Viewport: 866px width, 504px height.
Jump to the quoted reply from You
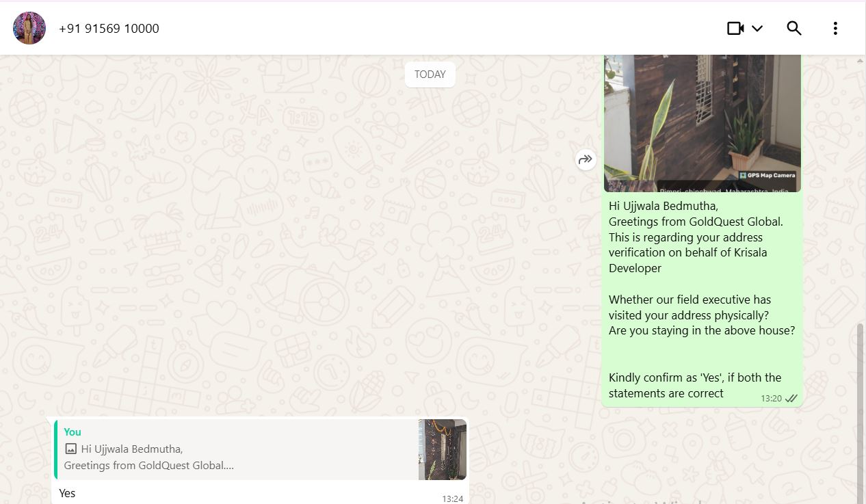click(261, 449)
